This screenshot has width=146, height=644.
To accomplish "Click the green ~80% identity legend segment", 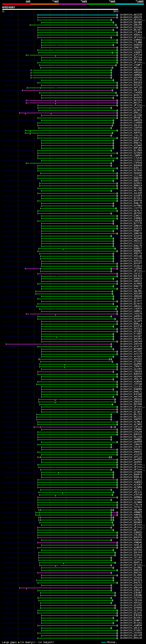I will (101, 4).
